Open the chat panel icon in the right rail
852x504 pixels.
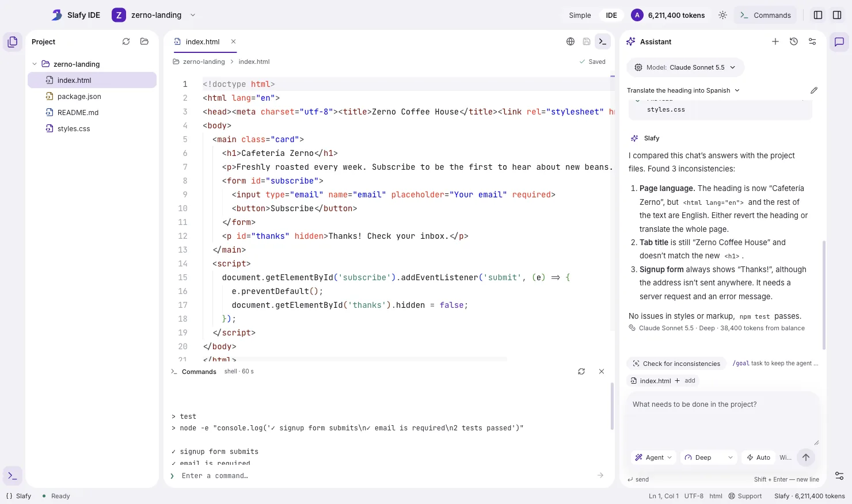(839, 42)
